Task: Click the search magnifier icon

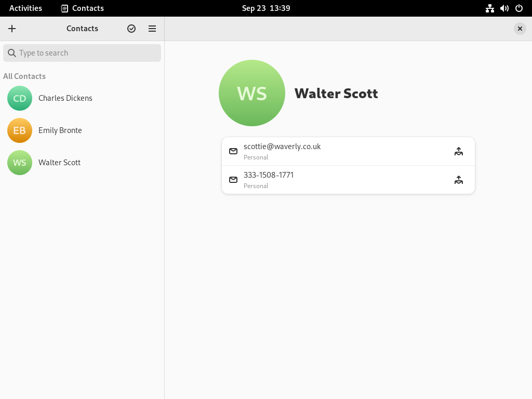Action: click(12, 53)
